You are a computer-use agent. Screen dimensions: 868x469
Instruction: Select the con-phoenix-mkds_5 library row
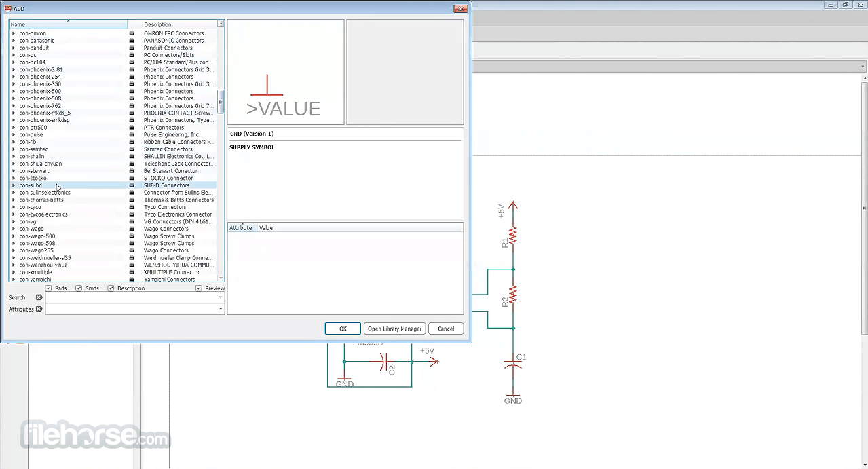pyautogui.click(x=113, y=113)
